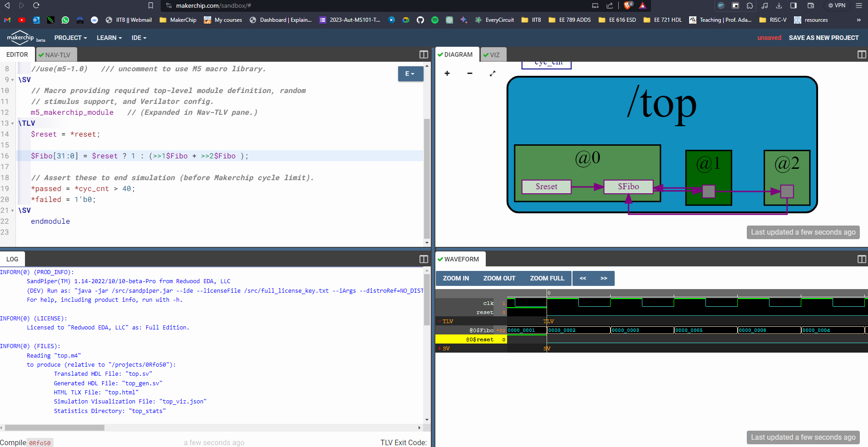Open the WhatsApp bookmark icon
The height and width of the screenshot is (447, 868).
tap(65, 20)
